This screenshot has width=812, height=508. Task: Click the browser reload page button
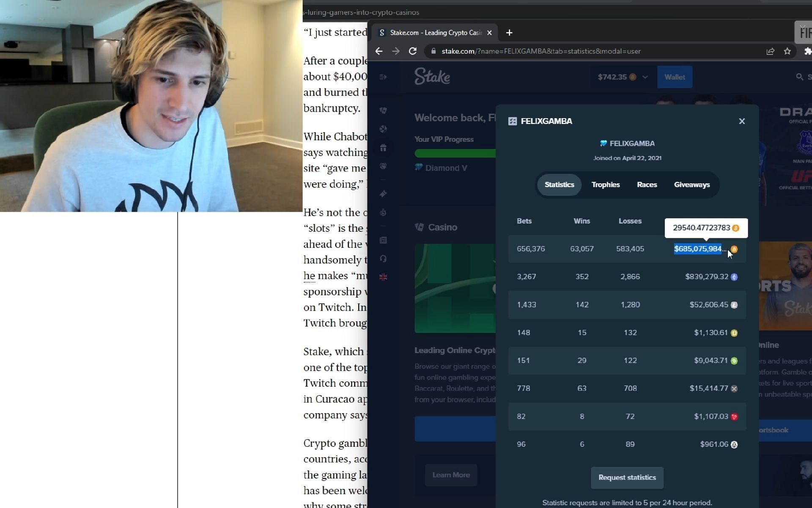coord(413,51)
